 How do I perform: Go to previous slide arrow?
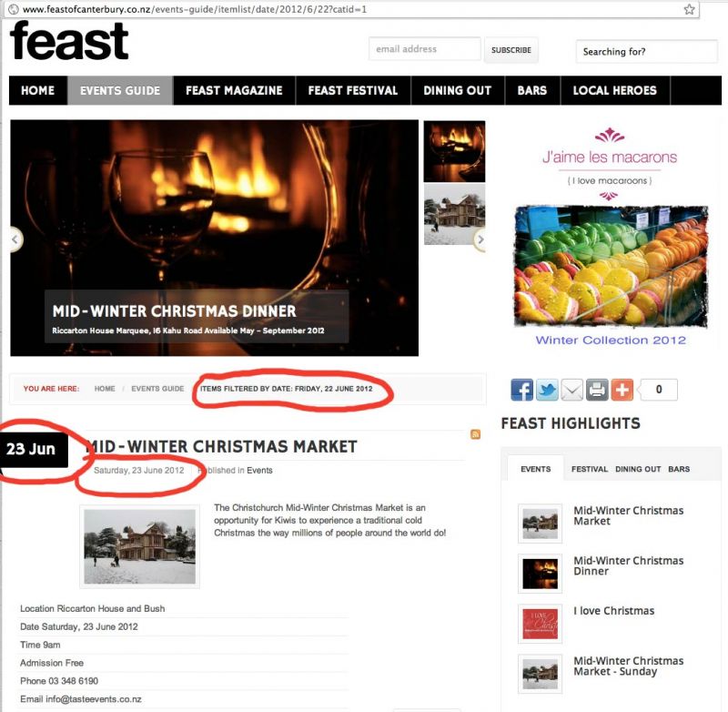tap(15, 239)
